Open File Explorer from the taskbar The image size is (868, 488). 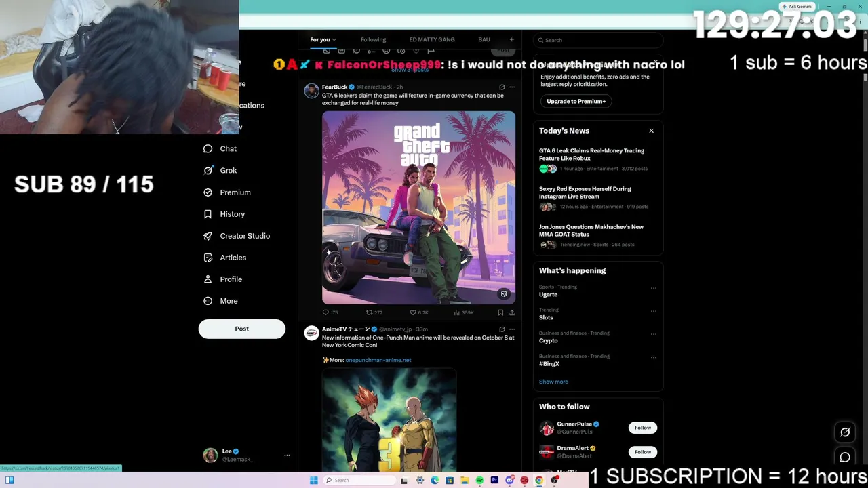click(465, 481)
